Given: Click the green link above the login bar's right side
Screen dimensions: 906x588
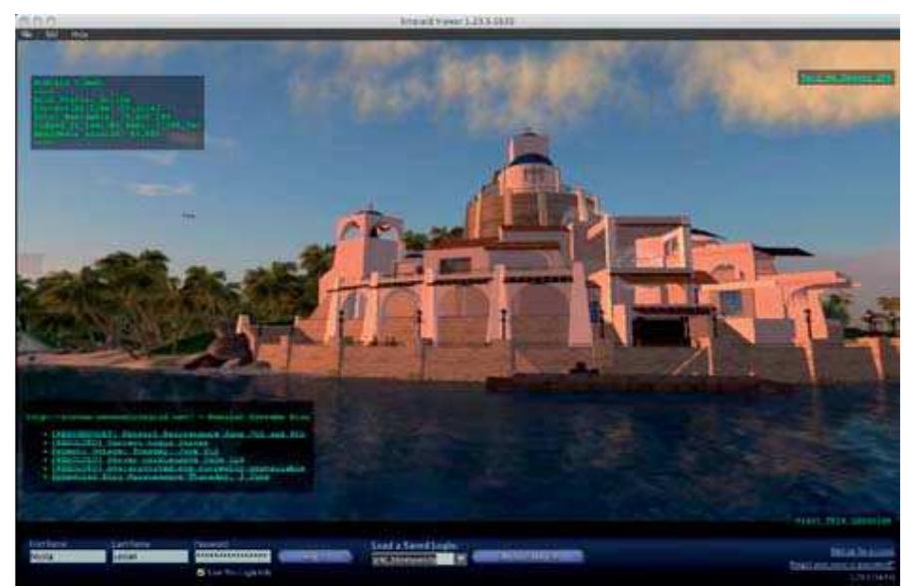Looking at the screenshot, I should click(x=843, y=520).
